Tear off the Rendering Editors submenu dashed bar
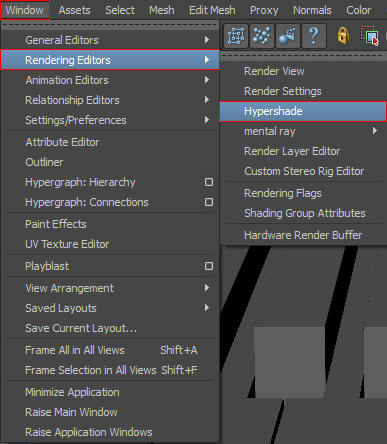Viewport: 387px width, 444px height. tap(303, 56)
